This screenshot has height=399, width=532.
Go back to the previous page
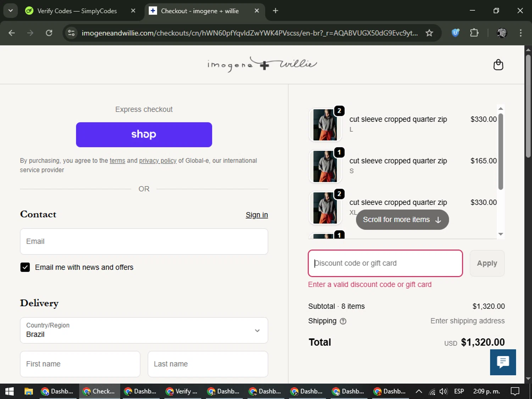[x=12, y=33]
